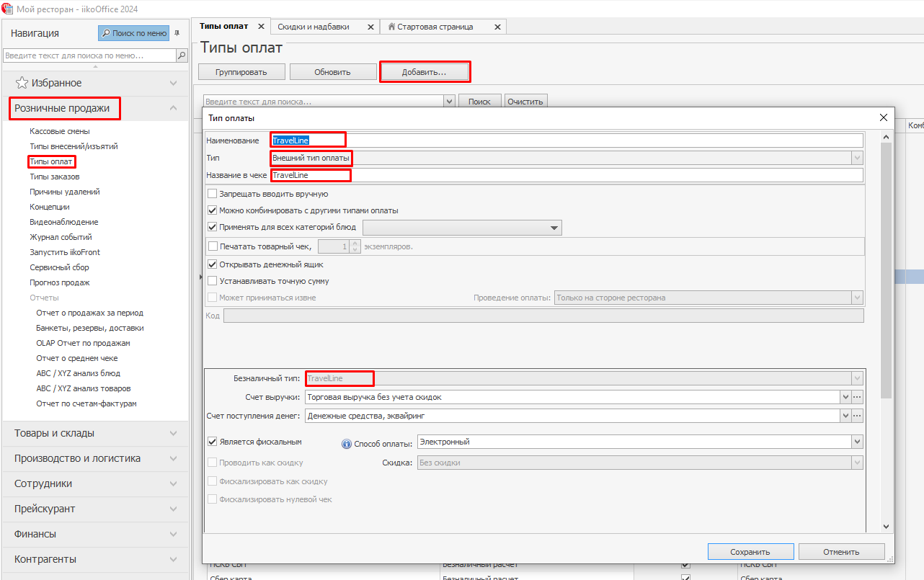The width and height of the screenshot is (924, 580).
Task: Click the Группировать button
Action: pos(241,72)
